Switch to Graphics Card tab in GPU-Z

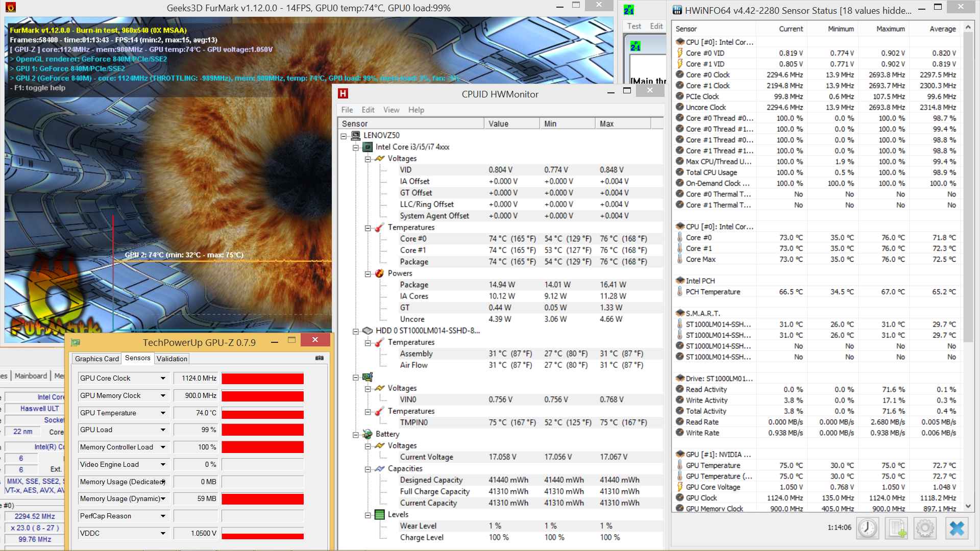tap(96, 359)
